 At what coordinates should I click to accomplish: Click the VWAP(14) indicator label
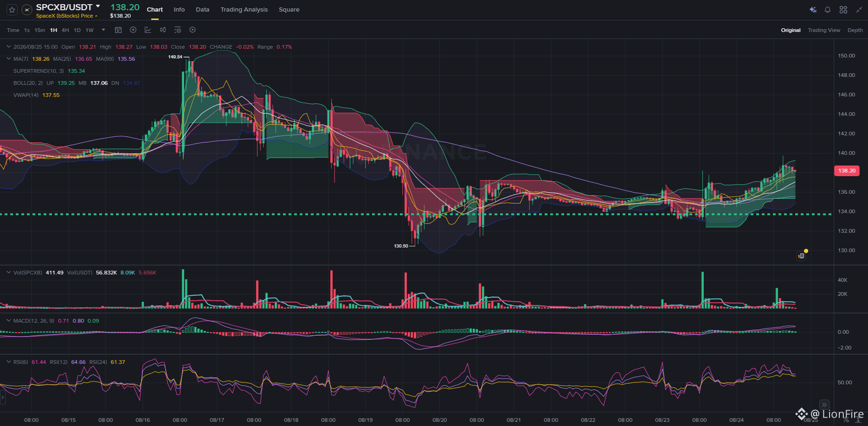click(26, 95)
